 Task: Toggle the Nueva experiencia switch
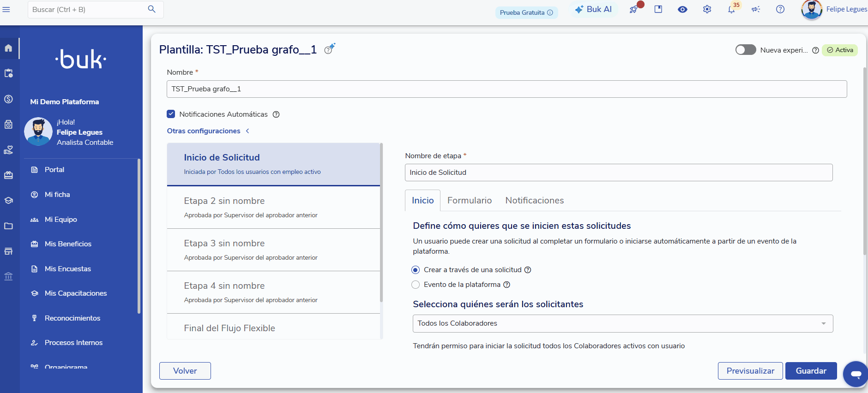[x=746, y=50]
